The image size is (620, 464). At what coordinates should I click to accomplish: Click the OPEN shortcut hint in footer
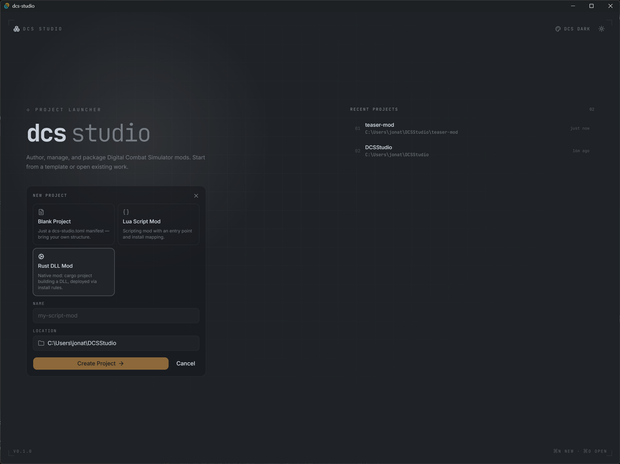point(595,451)
